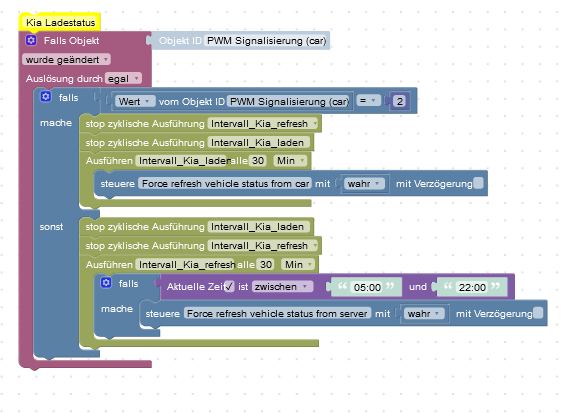The height and width of the screenshot is (413, 569).
Task: Click the number value 2 field
Action: (x=400, y=101)
